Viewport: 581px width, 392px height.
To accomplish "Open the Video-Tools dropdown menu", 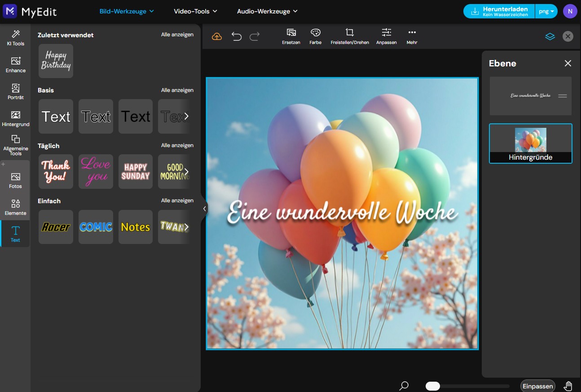I will (x=195, y=11).
